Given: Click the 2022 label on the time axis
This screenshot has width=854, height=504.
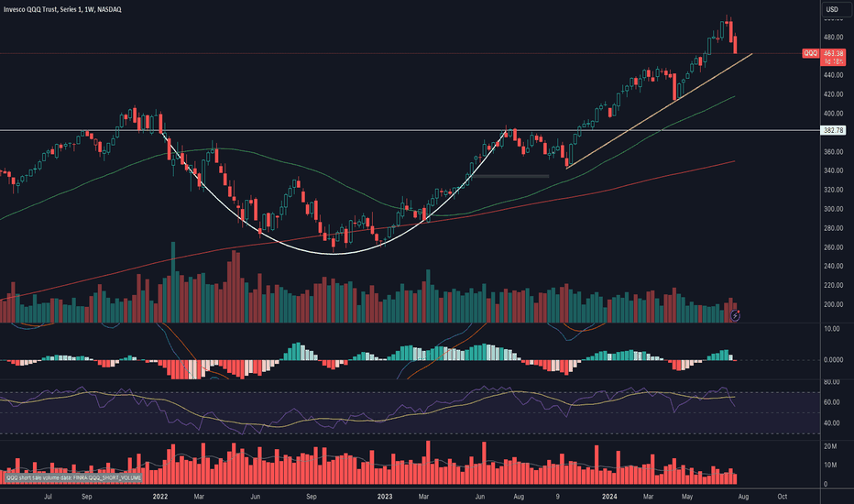Looking at the screenshot, I should tap(160, 497).
